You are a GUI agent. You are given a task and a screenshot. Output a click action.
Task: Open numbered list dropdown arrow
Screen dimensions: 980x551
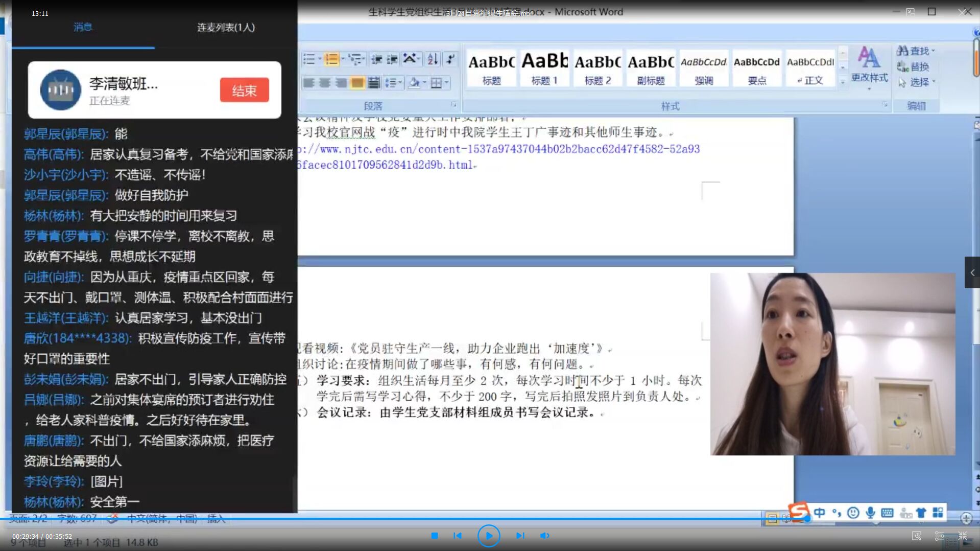pyautogui.click(x=343, y=59)
